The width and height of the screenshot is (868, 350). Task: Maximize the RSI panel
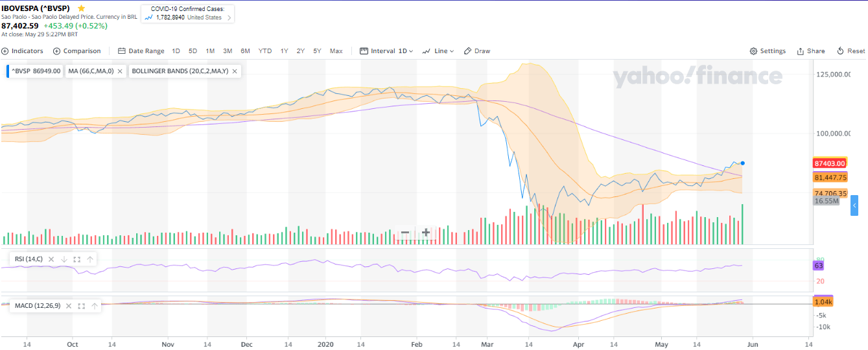pos(77,259)
